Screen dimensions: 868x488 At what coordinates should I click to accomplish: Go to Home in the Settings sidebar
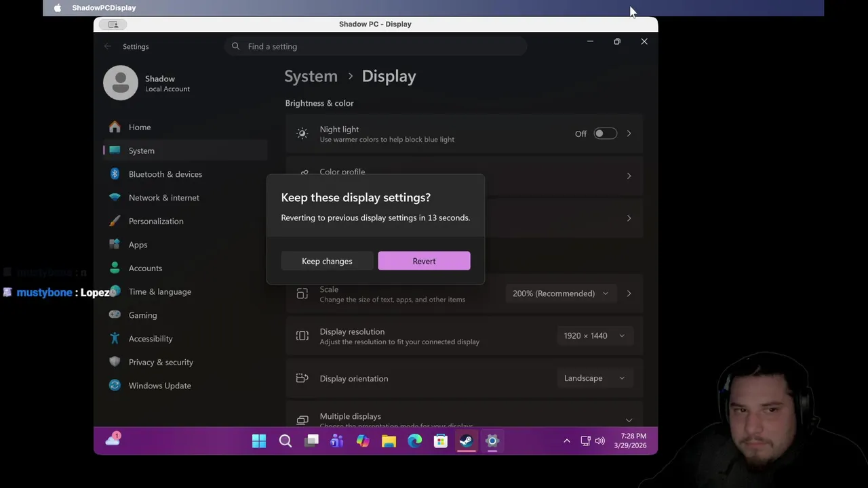tap(185, 127)
